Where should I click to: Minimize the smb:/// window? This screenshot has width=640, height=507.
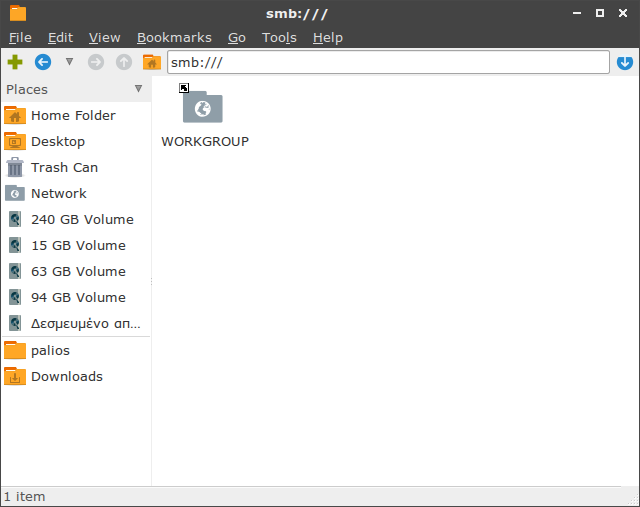point(577,13)
